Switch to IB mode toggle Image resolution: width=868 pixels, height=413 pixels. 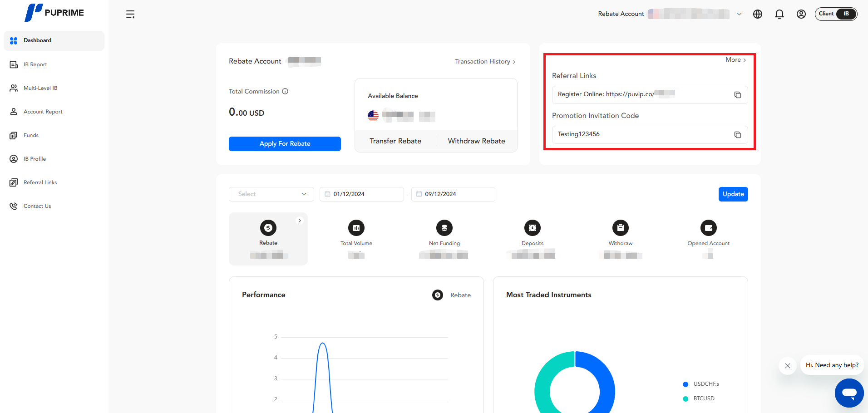(846, 14)
